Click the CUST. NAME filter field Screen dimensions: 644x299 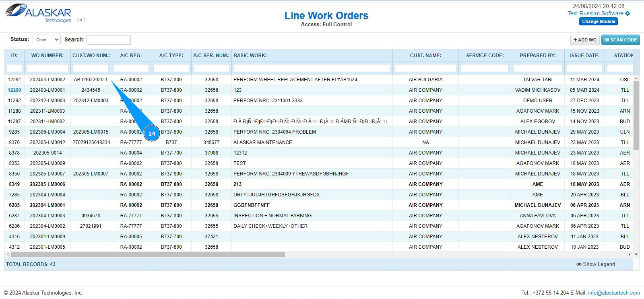click(426, 68)
